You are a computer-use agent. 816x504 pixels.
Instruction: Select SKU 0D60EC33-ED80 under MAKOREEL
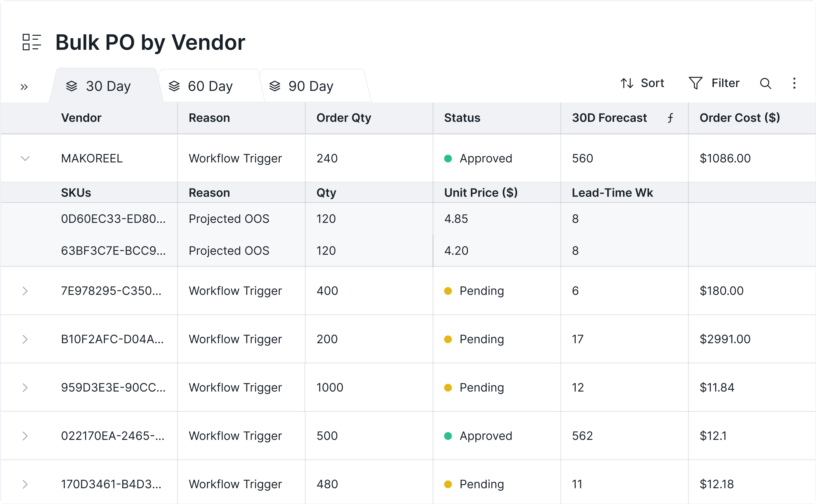[x=114, y=219]
